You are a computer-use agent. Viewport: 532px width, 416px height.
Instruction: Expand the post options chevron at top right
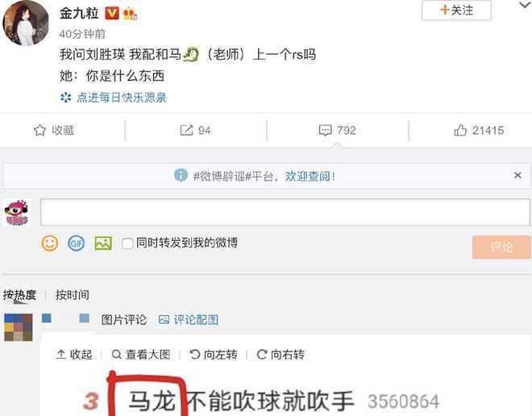coord(526,5)
